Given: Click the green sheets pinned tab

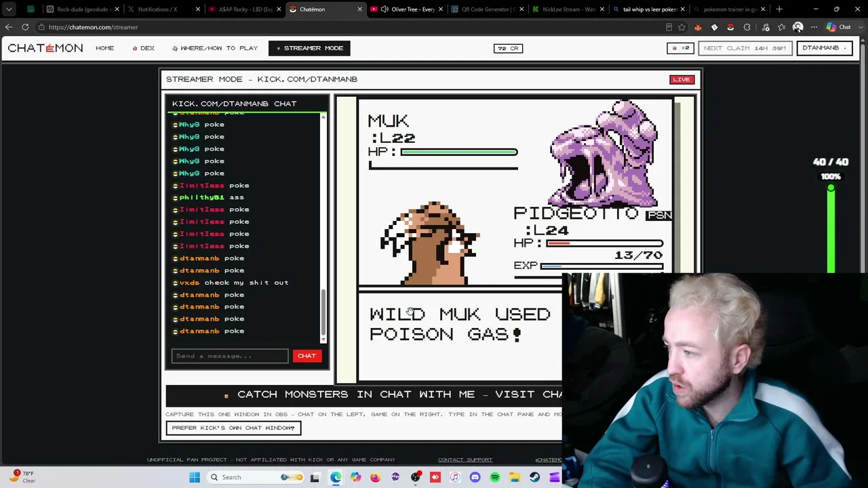Looking at the screenshot, I should click(x=31, y=9).
